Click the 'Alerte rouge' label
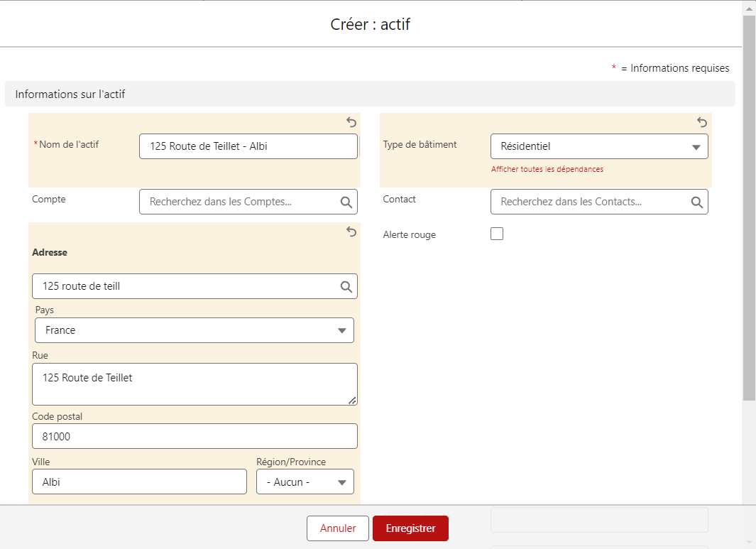 [410, 234]
